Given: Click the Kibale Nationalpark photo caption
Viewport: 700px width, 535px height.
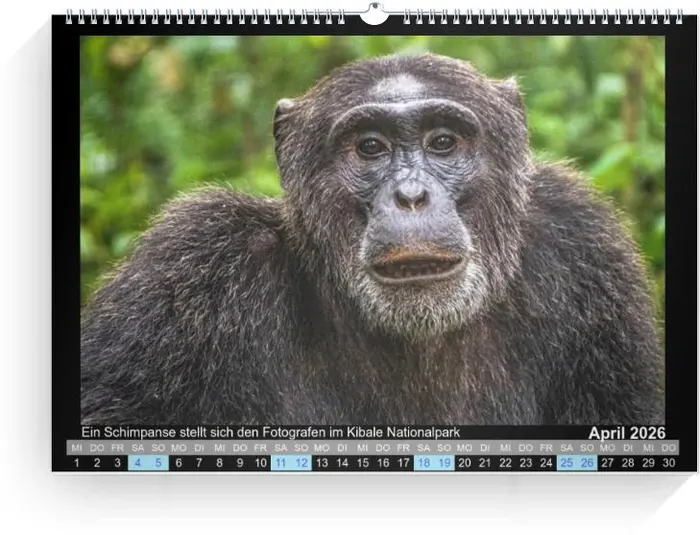Looking at the screenshot, I should coord(270,432).
